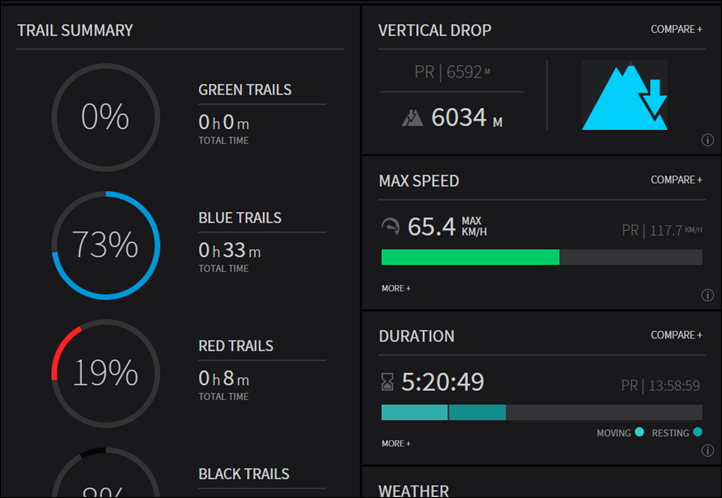Image resolution: width=722 pixels, height=498 pixels.
Task: Click the Vertical Drop panel title
Action: [435, 30]
